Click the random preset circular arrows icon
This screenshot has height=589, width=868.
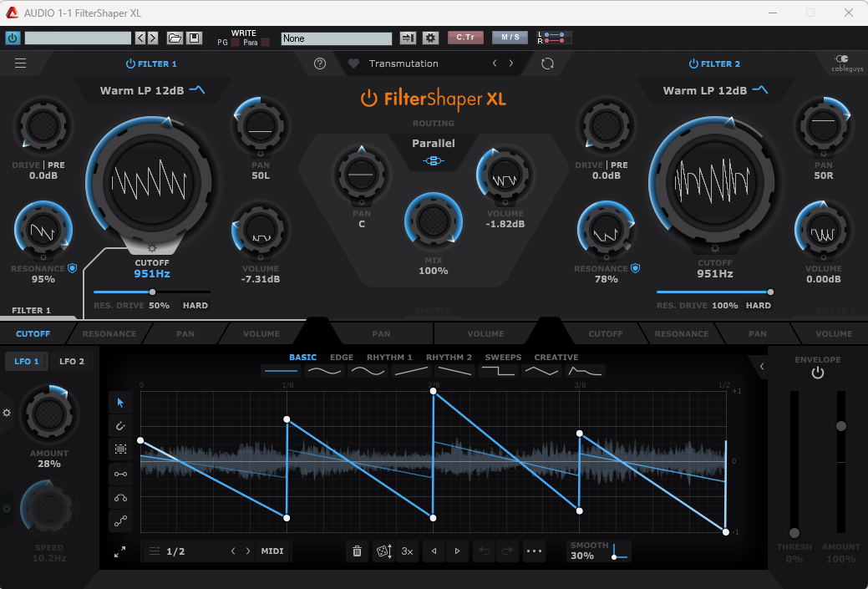pyautogui.click(x=547, y=63)
